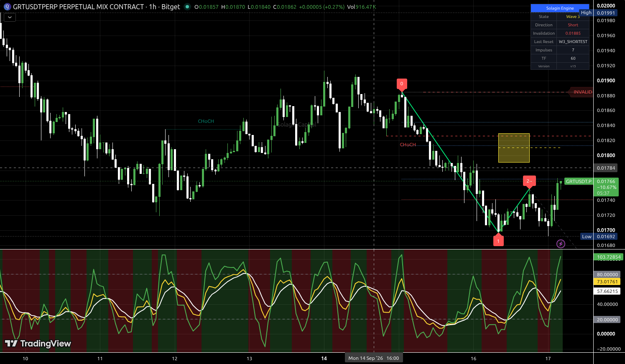The image size is (625, 364).
Task: Click the GRT symbol logo icon
Action: 7,7
